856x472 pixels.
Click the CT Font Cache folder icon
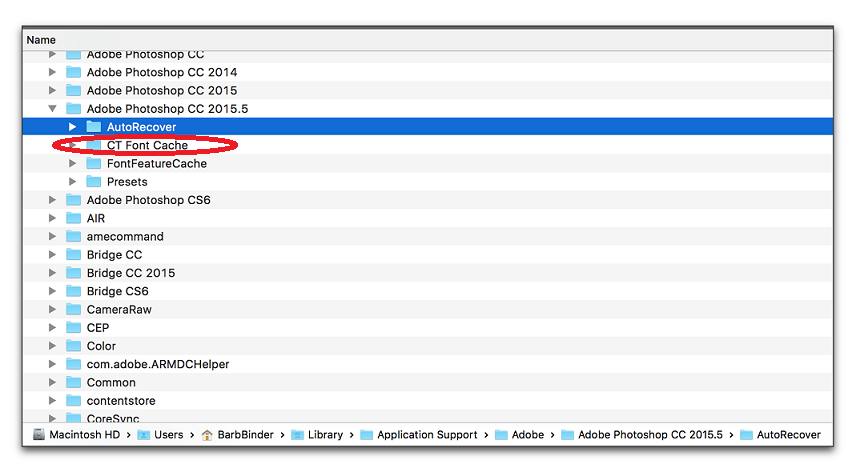click(94, 145)
